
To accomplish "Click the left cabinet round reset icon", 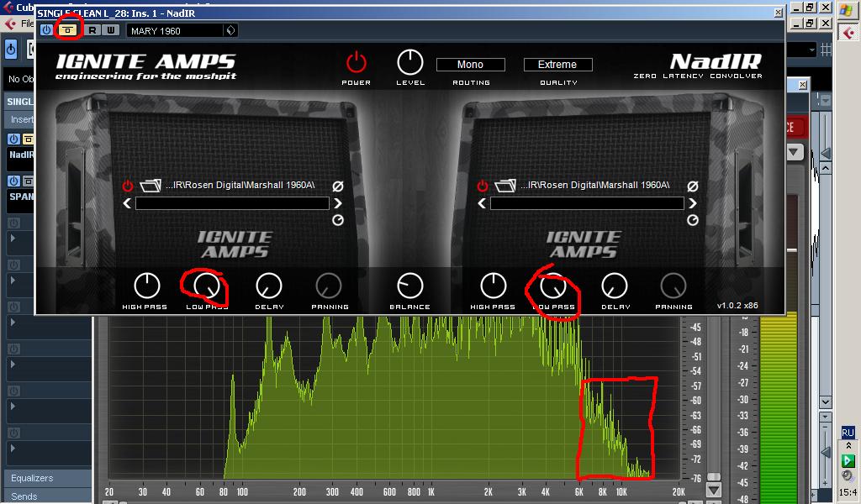I will tap(338, 220).
